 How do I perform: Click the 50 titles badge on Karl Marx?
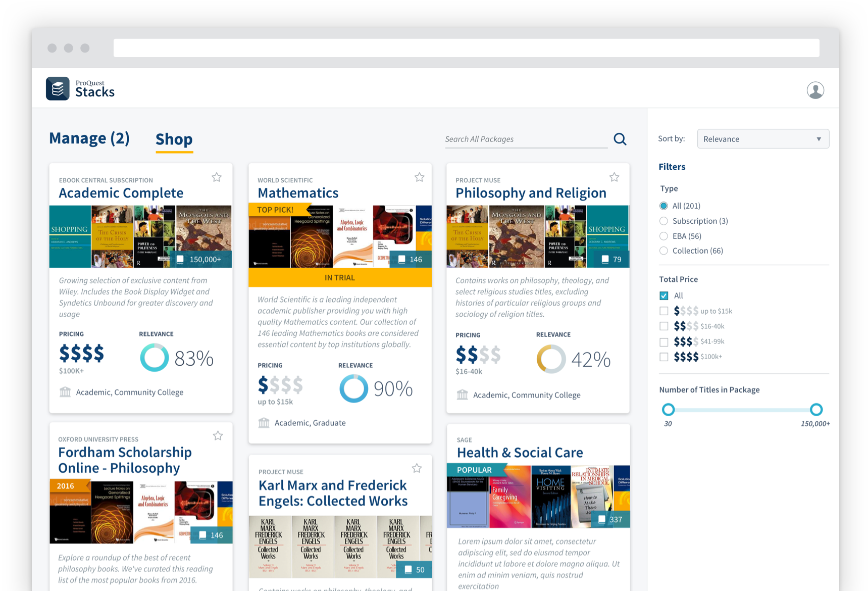point(414,569)
